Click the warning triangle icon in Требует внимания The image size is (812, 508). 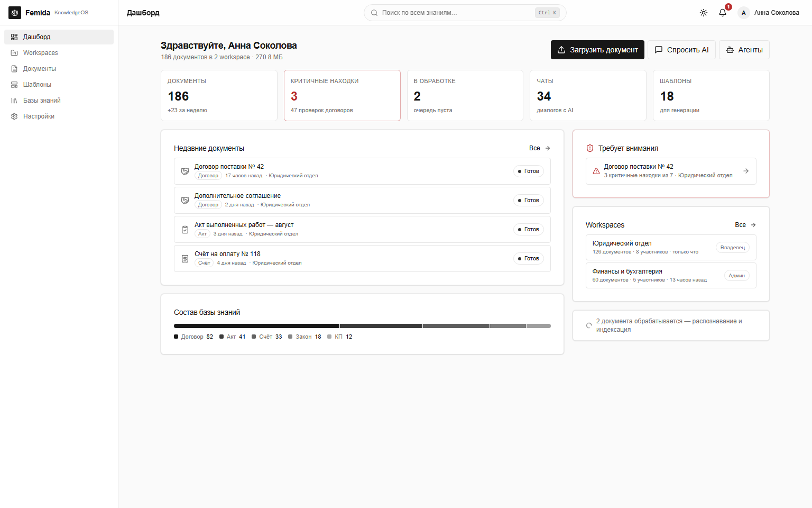(x=596, y=171)
